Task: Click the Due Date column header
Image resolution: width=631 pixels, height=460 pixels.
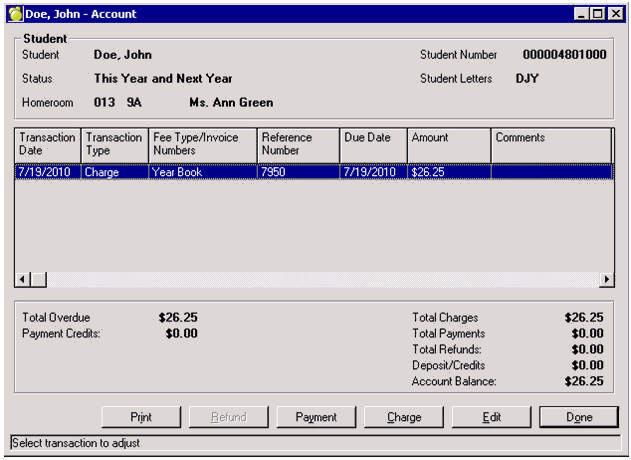Action: click(x=372, y=144)
